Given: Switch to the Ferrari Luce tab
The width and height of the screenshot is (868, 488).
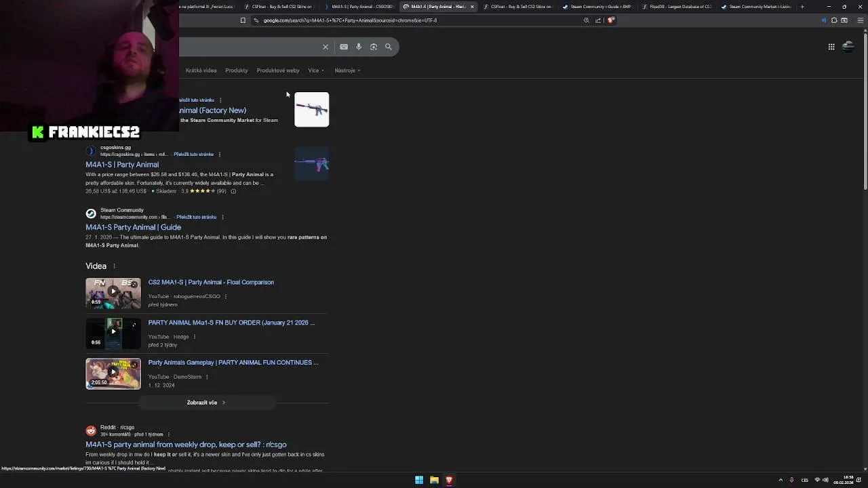Looking at the screenshot, I should 208,7.
